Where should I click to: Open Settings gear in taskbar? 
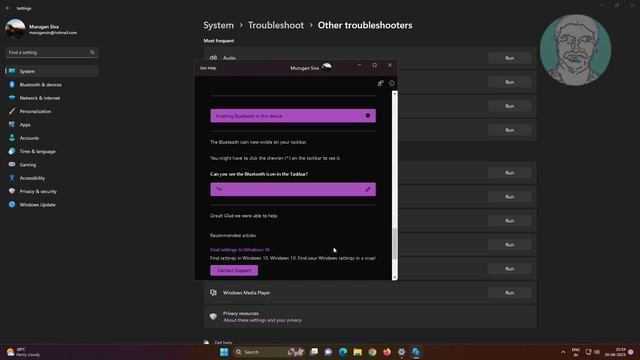tap(402, 352)
